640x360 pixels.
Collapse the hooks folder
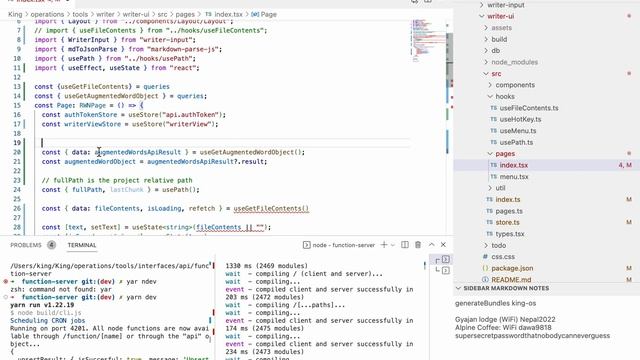tap(490, 96)
